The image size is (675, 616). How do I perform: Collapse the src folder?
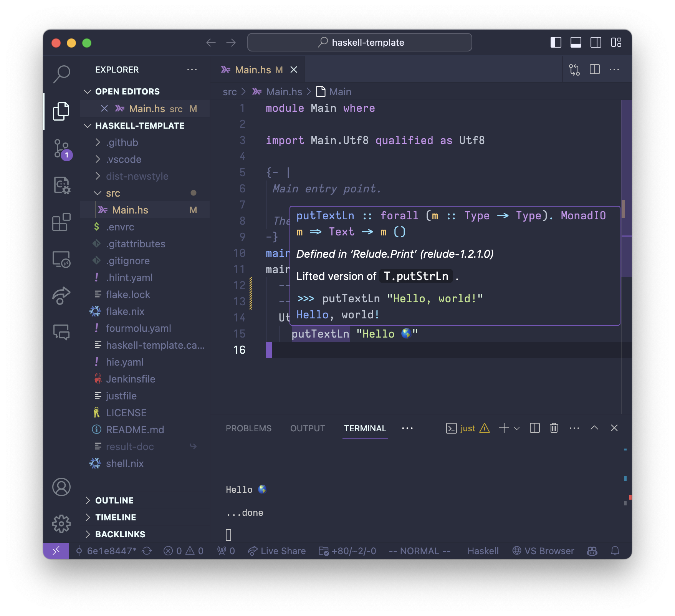[98, 193]
